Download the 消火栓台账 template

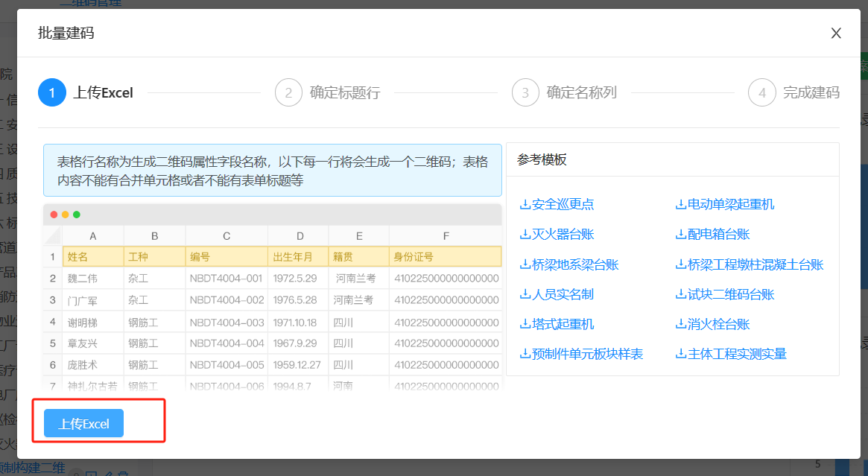click(x=714, y=324)
